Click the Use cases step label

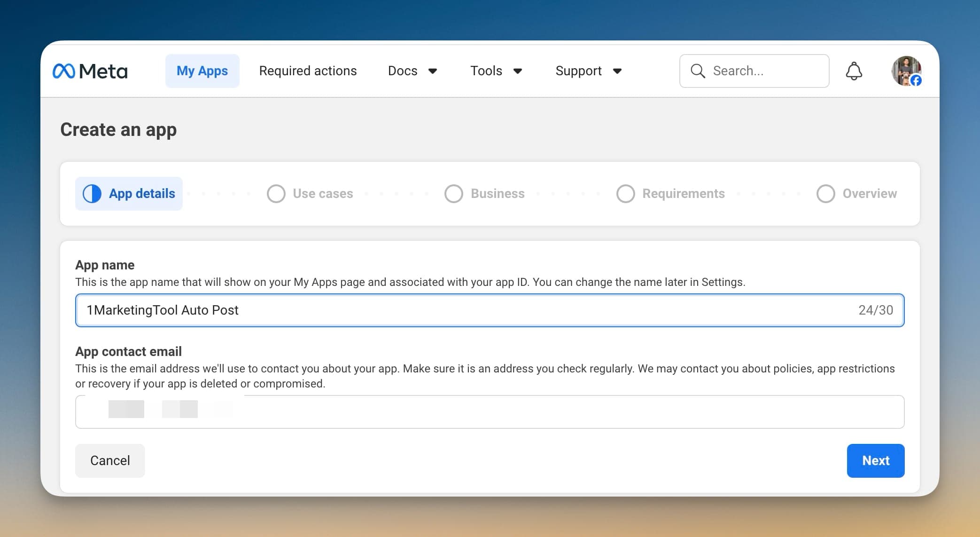tap(323, 194)
